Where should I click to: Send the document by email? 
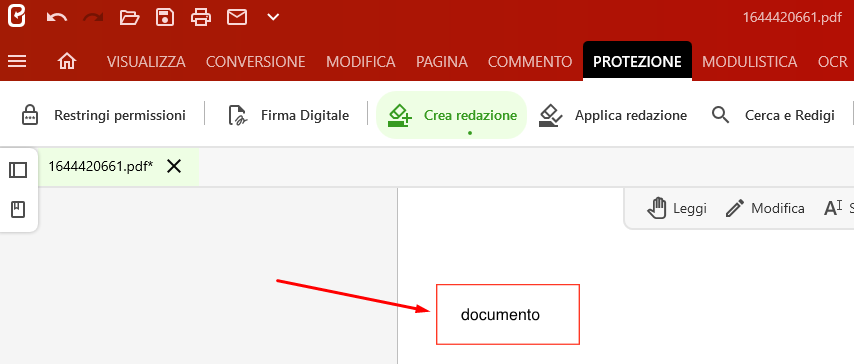pyautogui.click(x=237, y=17)
